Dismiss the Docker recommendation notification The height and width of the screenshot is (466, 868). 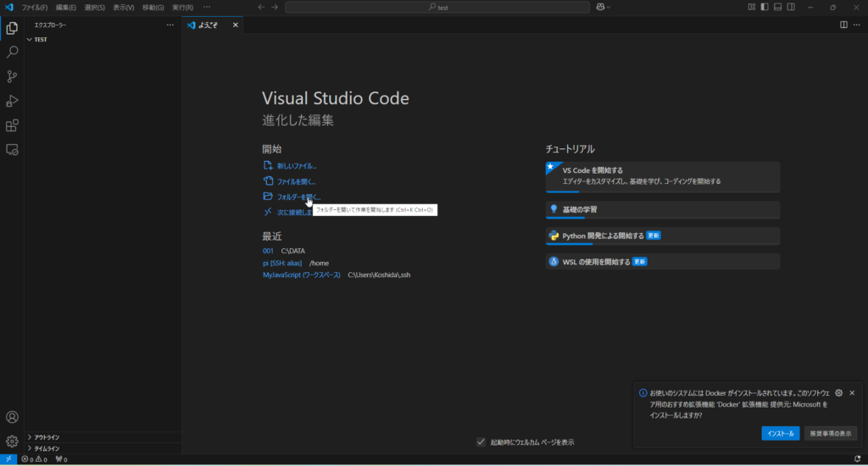(852, 393)
